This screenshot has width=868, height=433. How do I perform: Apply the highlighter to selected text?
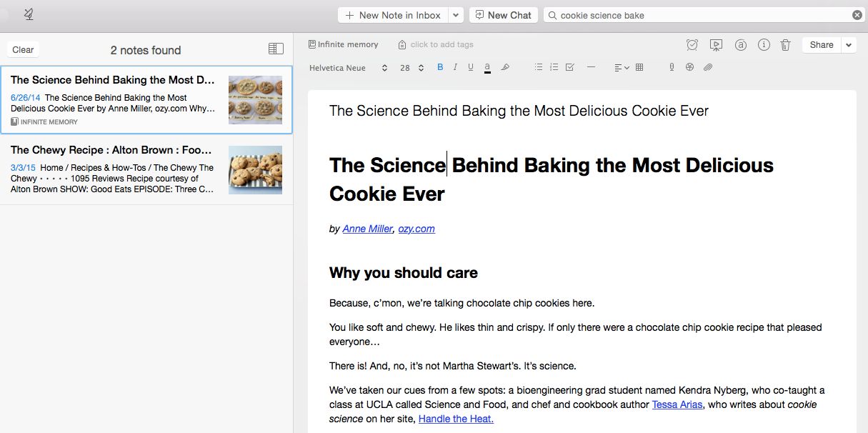(505, 67)
